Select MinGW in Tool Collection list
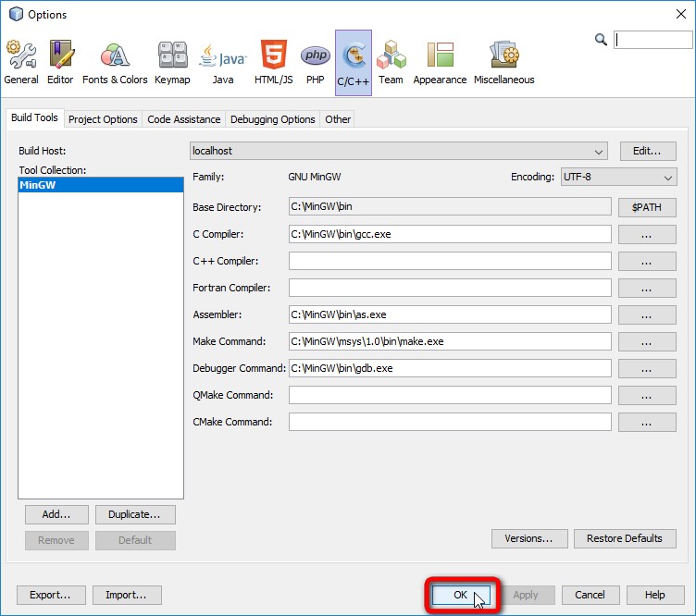 pyautogui.click(x=101, y=185)
